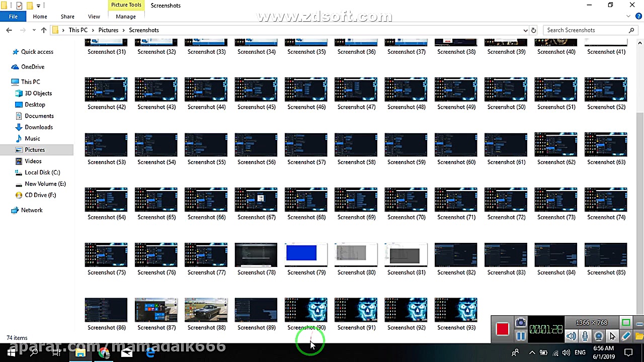The image size is (644, 362).
Task: Open Videos in the sidebar
Action: pyautogui.click(x=33, y=161)
